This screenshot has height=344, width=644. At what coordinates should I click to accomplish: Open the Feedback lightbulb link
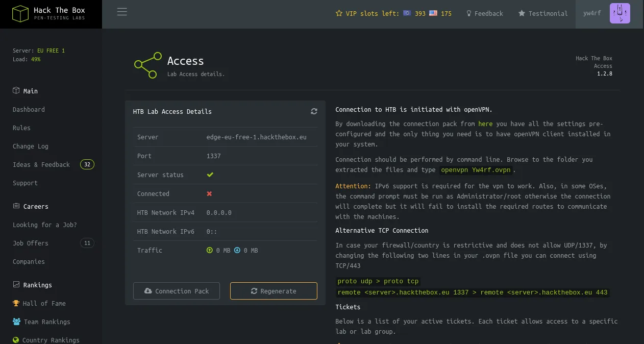[484, 14]
